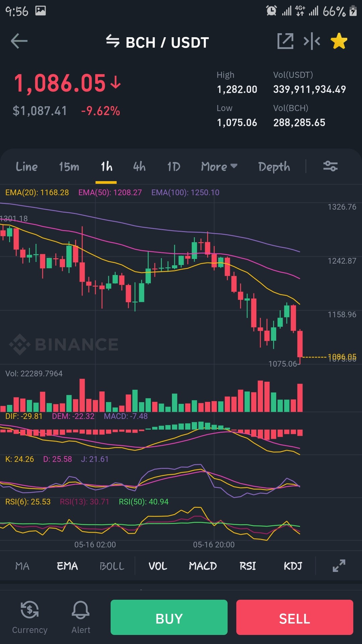
Task: Switch to the 15m timeframe tab
Action: (x=69, y=166)
